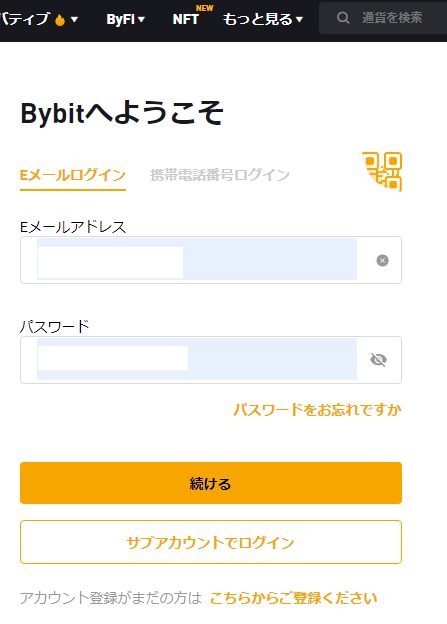Click the search magnifier icon
The height and width of the screenshot is (624, 447).
tap(343, 18)
